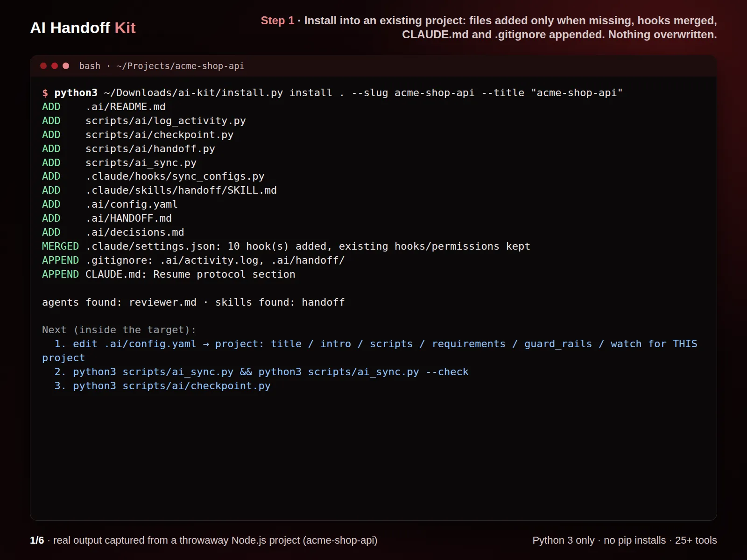Click 'Next (inside the target):' text
This screenshot has height=560, width=747.
[x=119, y=330]
